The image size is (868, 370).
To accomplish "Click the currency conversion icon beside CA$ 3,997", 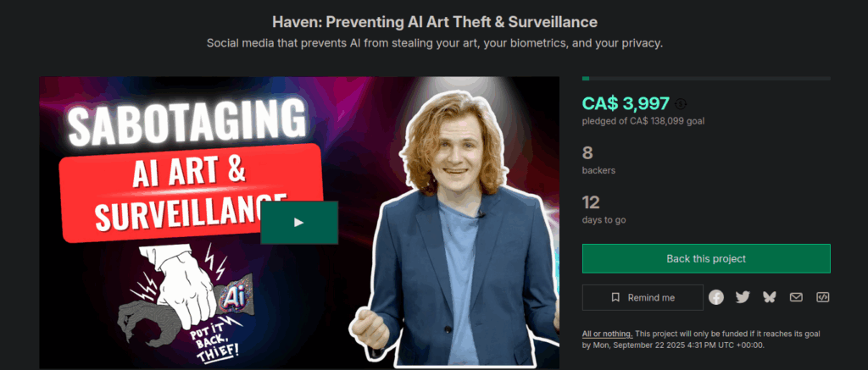I will [x=681, y=103].
